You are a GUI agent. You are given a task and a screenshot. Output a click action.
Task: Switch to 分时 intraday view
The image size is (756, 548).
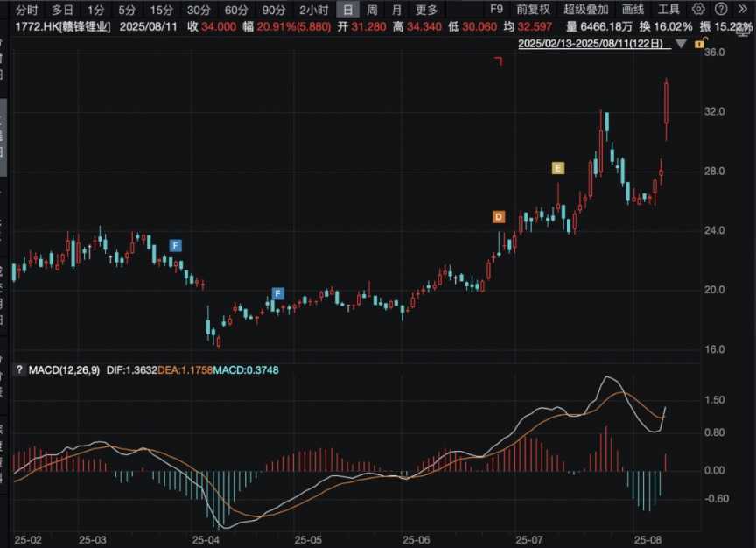(x=27, y=10)
